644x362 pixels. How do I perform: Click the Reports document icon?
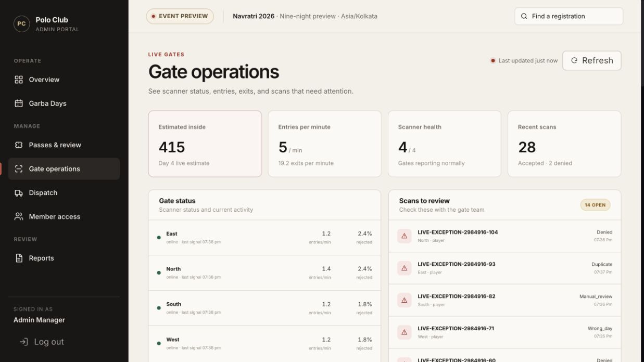coord(19,258)
